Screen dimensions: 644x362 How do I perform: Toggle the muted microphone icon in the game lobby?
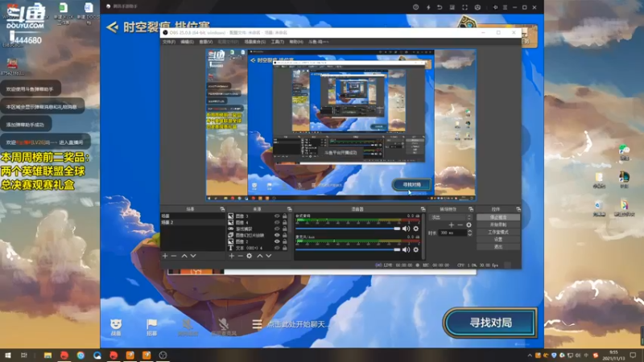(x=224, y=327)
